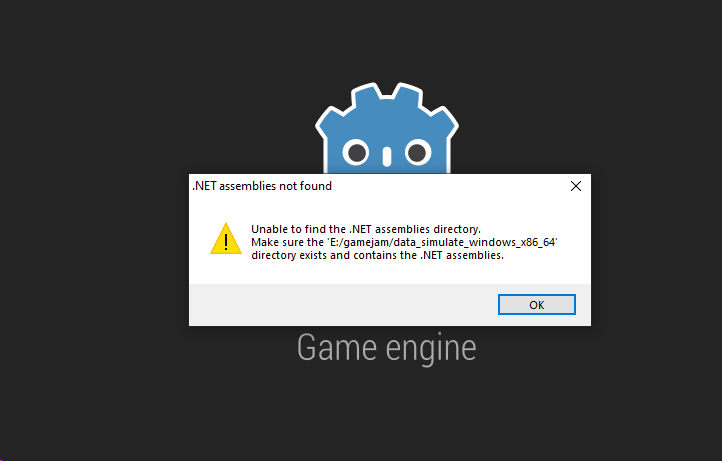This screenshot has height=461, width=722.
Task: Click the 'E:/gamejam/data_simulate_windows_x86_64' path text
Action: click(x=442, y=242)
